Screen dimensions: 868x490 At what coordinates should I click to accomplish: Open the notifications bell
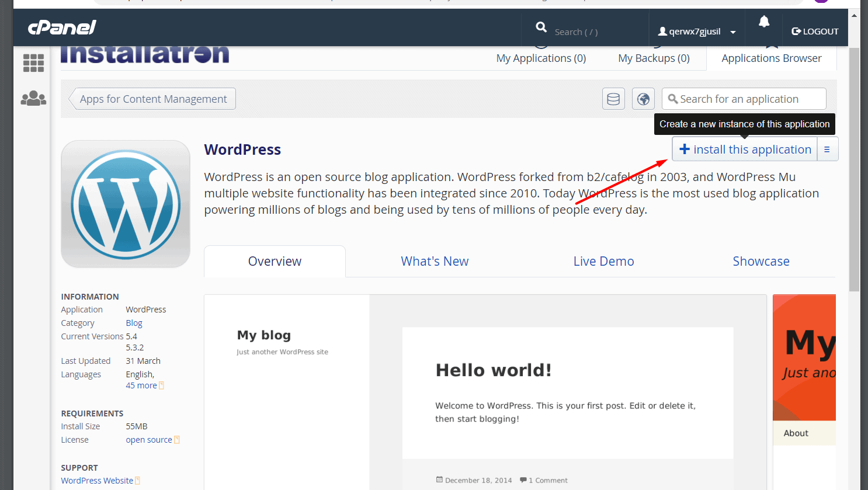764,22
